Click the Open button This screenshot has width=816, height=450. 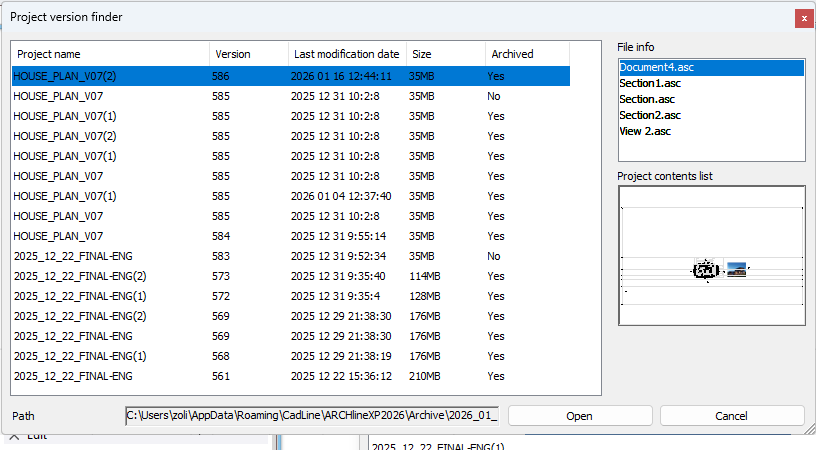579,415
